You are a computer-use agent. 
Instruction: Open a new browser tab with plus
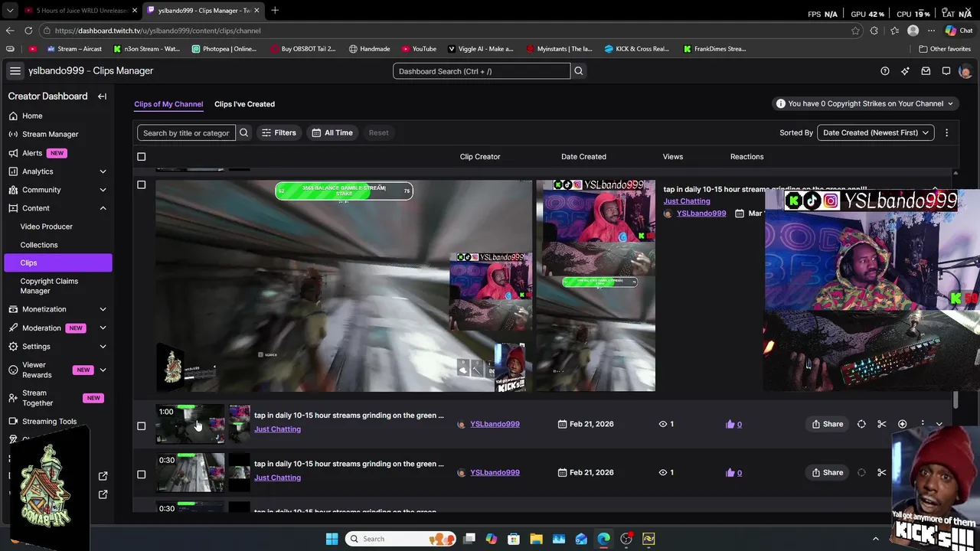click(x=274, y=10)
